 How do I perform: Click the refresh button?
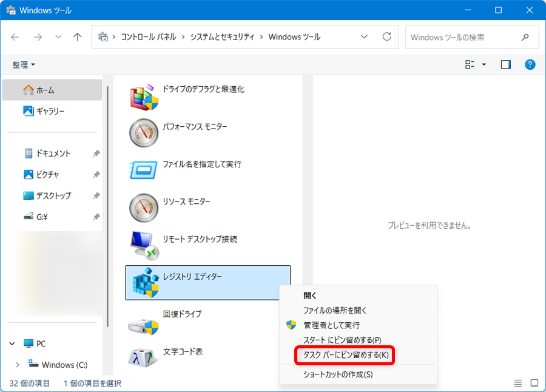pyautogui.click(x=387, y=36)
